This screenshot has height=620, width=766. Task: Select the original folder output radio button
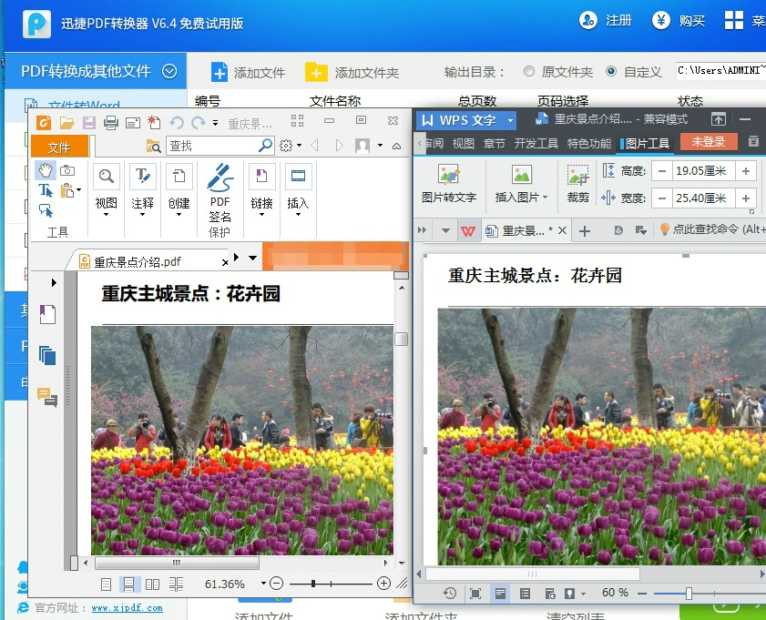(529, 71)
